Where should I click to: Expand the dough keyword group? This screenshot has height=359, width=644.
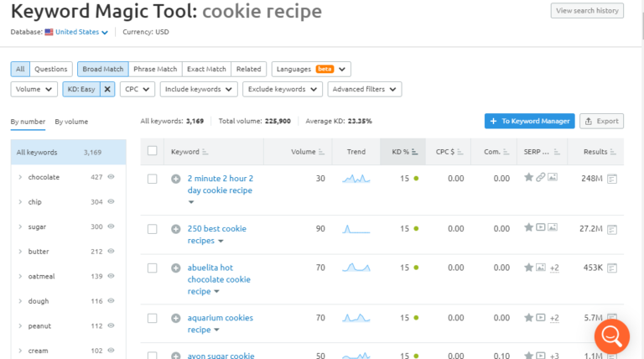(x=20, y=301)
